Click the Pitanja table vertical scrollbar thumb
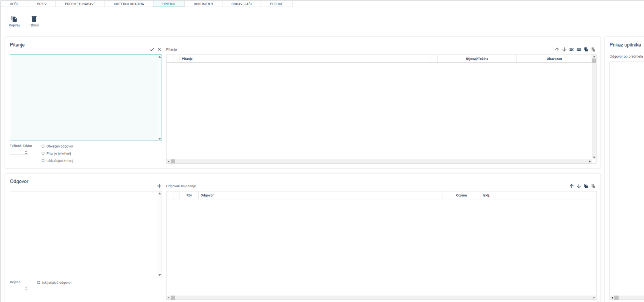 pyautogui.click(x=594, y=61)
